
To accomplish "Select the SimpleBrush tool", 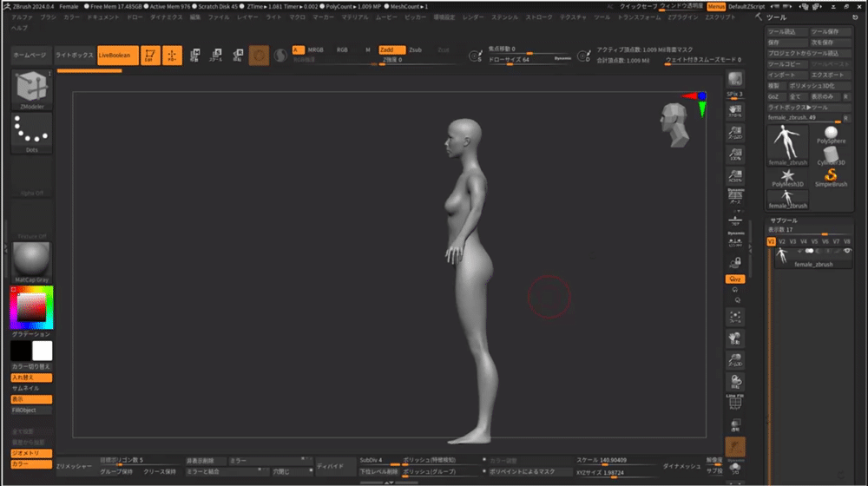I will pos(831,178).
